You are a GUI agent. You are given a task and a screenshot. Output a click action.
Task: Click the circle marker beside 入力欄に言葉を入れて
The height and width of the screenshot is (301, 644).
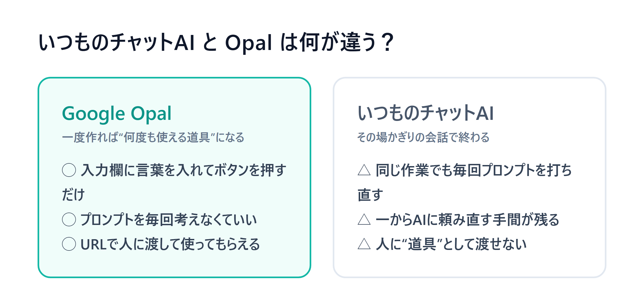pyautogui.click(x=69, y=170)
